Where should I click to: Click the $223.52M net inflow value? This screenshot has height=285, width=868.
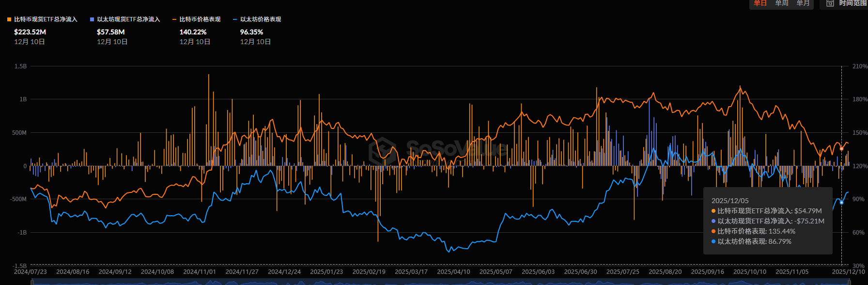coord(30,32)
